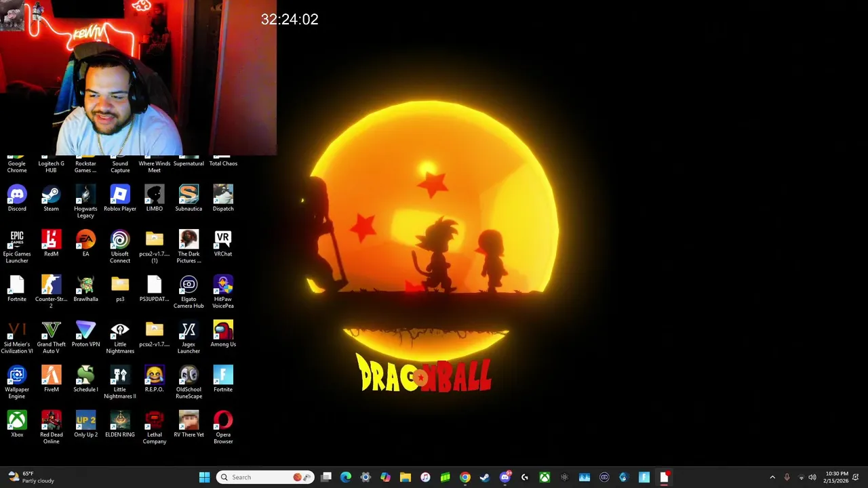Select the RedM desktop icon
This screenshot has height=488, width=868.
click(51, 244)
